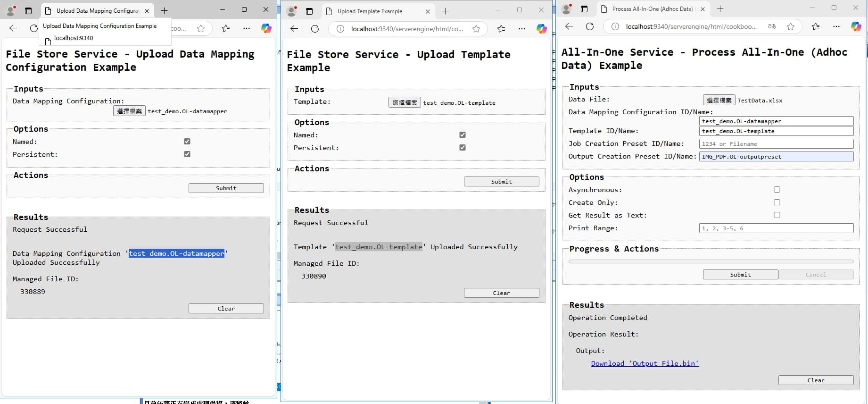Close the Upload Template Example tab
The height and width of the screenshot is (404, 868).
click(428, 11)
